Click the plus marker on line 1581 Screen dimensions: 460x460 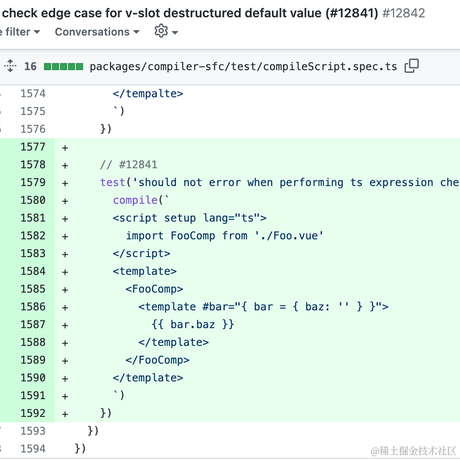tap(65, 218)
